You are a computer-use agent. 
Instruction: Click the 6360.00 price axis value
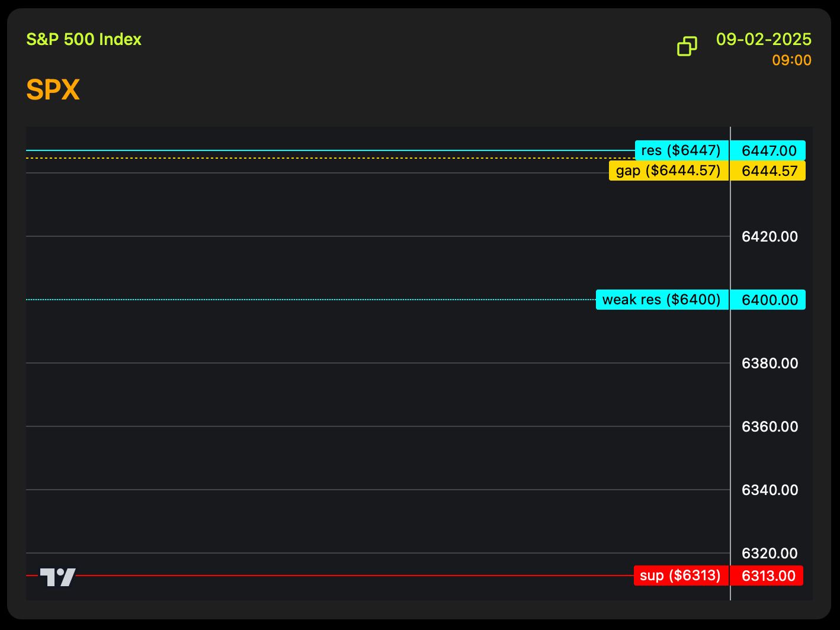(x=770, y=427)
